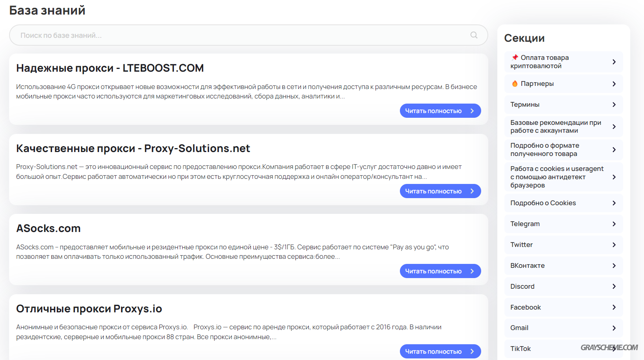Open the Надежные прокси - LTEBOOST.COM title

pos(110,68)
